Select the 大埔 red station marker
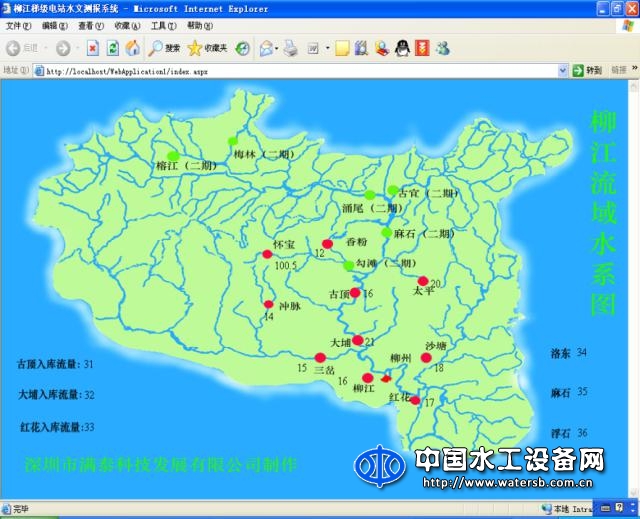Image resolution: width=640 pixels, height=519 pixels. (x=358, y=340)
